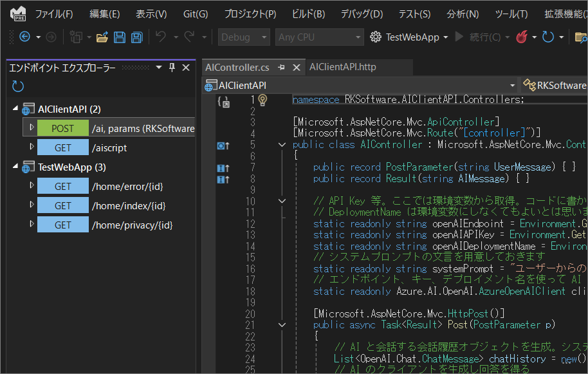Expand the GET /aiscript endpoint row

pos(32,147)
